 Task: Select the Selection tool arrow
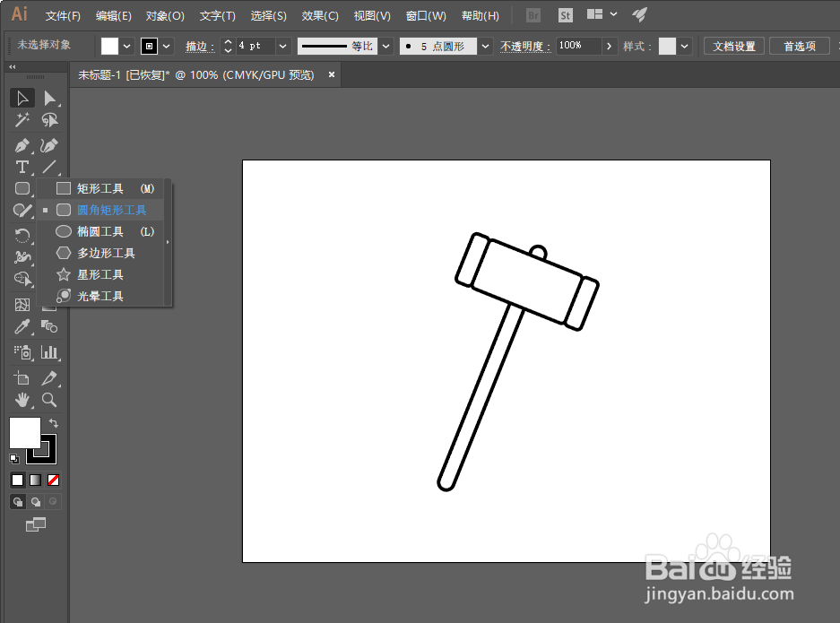22,99
